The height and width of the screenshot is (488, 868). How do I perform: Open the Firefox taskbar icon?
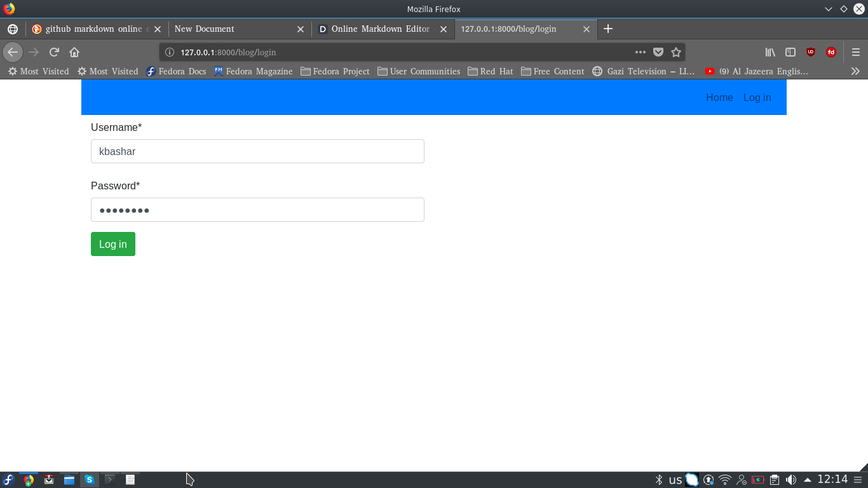29,480
